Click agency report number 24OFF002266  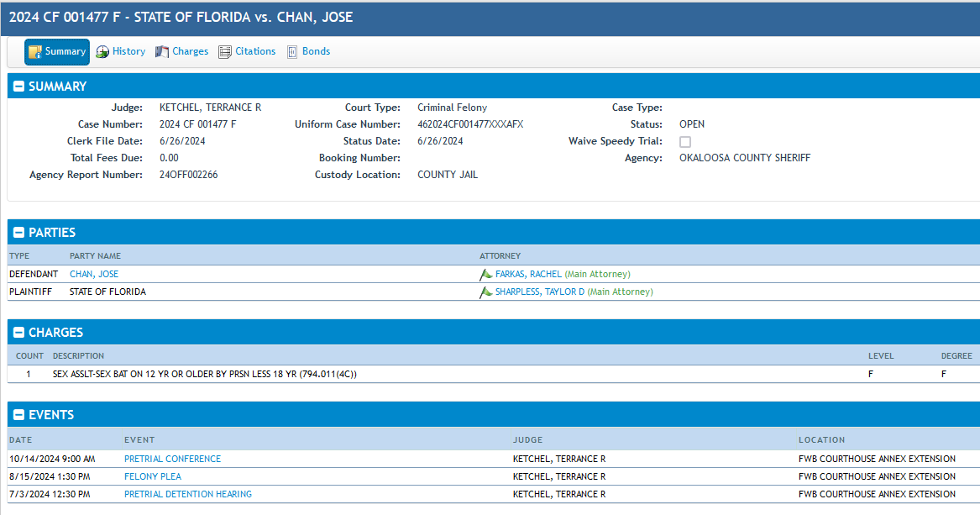click(x=189, y=175)
